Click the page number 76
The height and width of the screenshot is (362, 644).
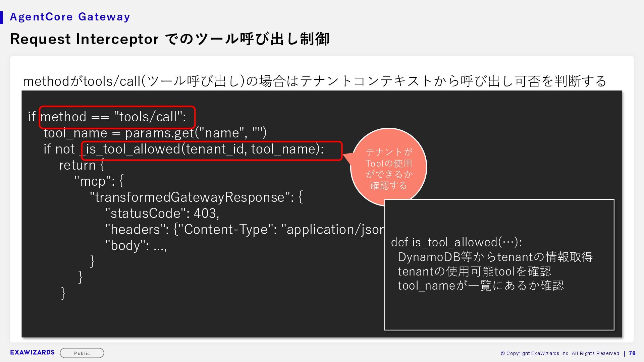632,353
